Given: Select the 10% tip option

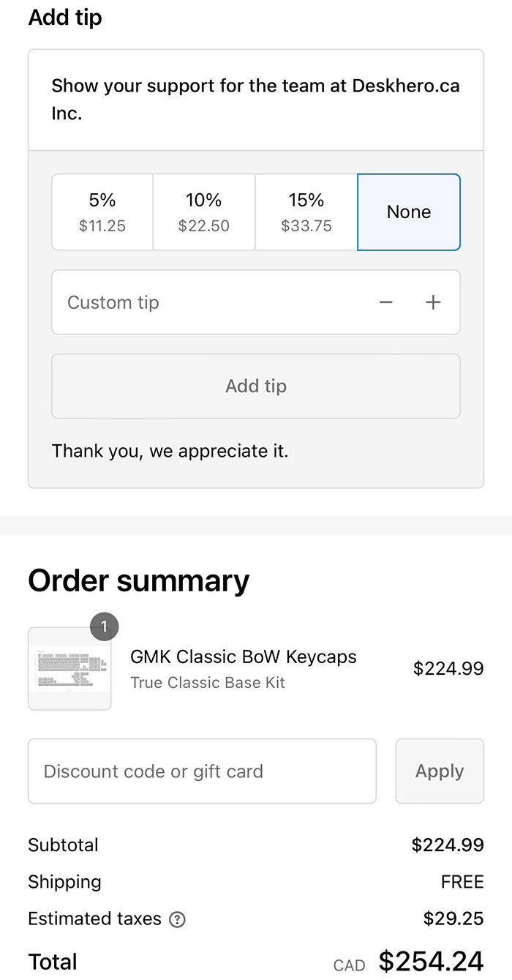Looking at the screenshot, I should pos(203,212).
